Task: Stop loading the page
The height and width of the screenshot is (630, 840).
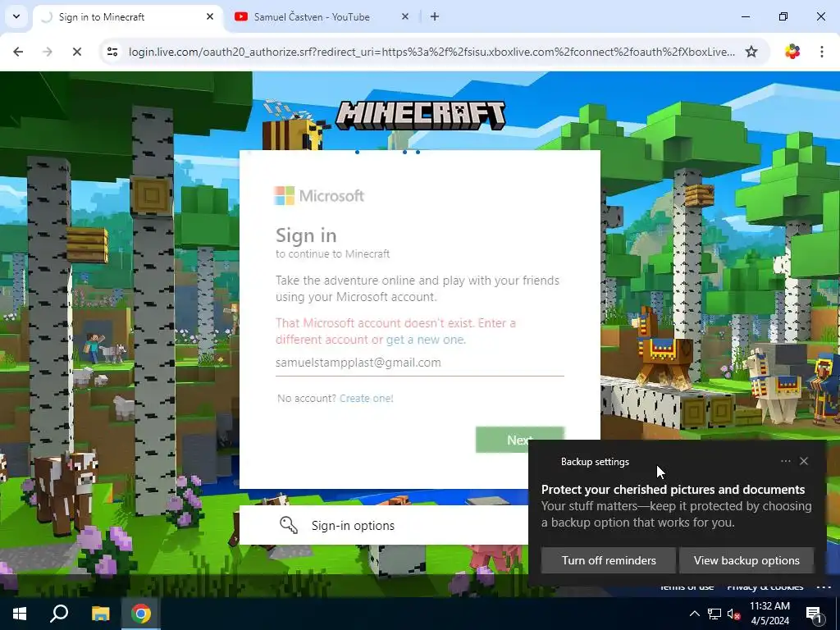Action: point(76,52)
